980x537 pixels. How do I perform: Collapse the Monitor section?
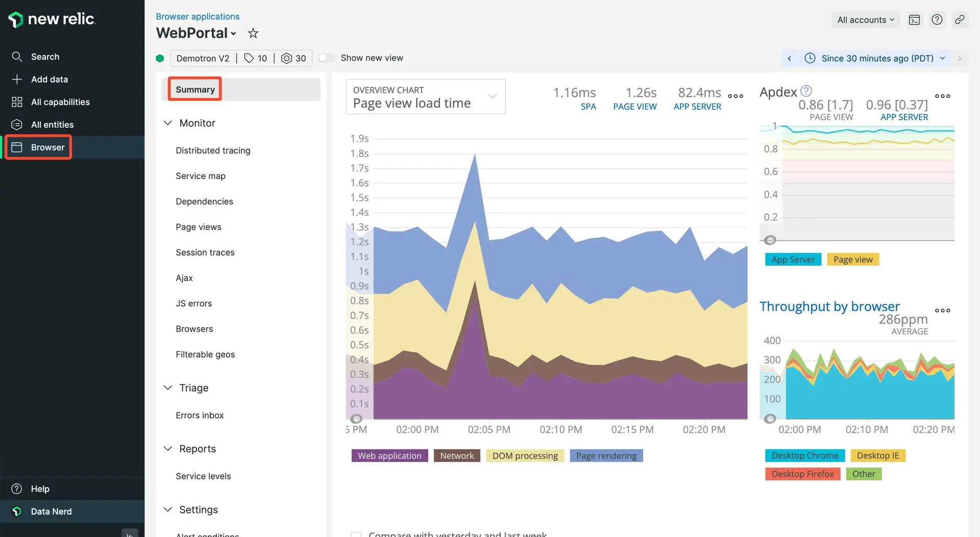(168, 123)
